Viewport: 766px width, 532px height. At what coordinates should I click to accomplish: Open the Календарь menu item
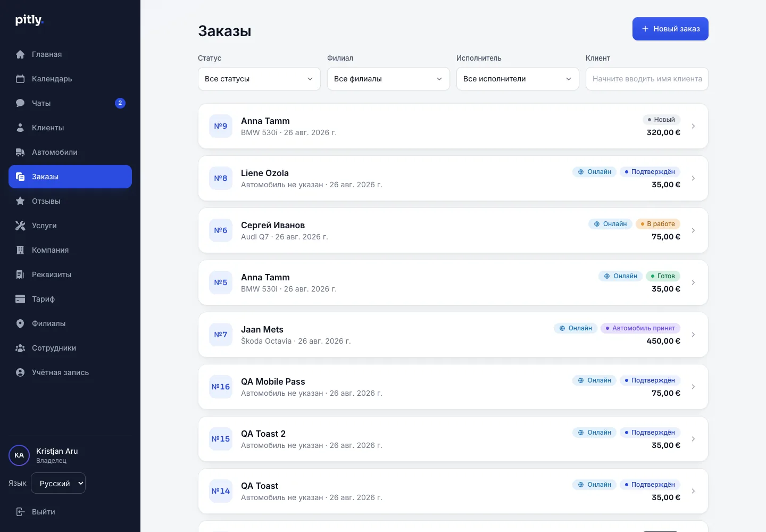click(x=70, y=79)
